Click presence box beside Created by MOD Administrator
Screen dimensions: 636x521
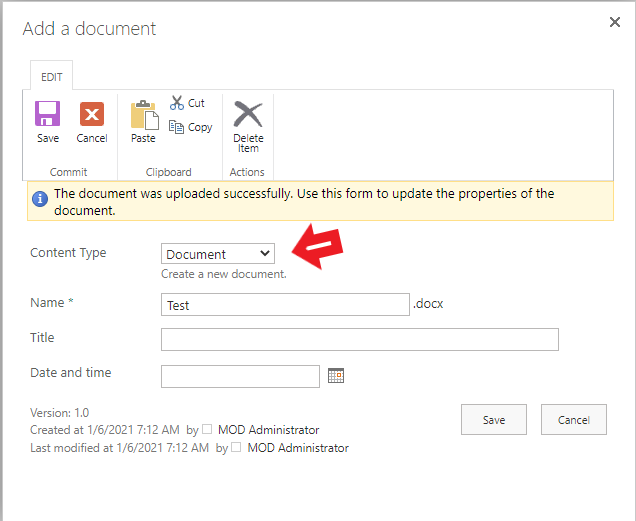click(x=207, y=429)
